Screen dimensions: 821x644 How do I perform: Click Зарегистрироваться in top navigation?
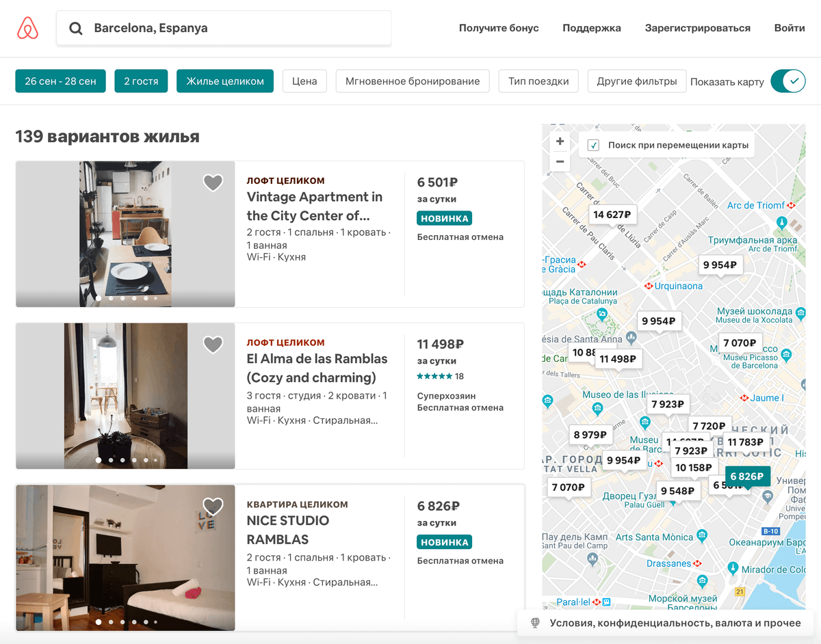pos(698,28)
